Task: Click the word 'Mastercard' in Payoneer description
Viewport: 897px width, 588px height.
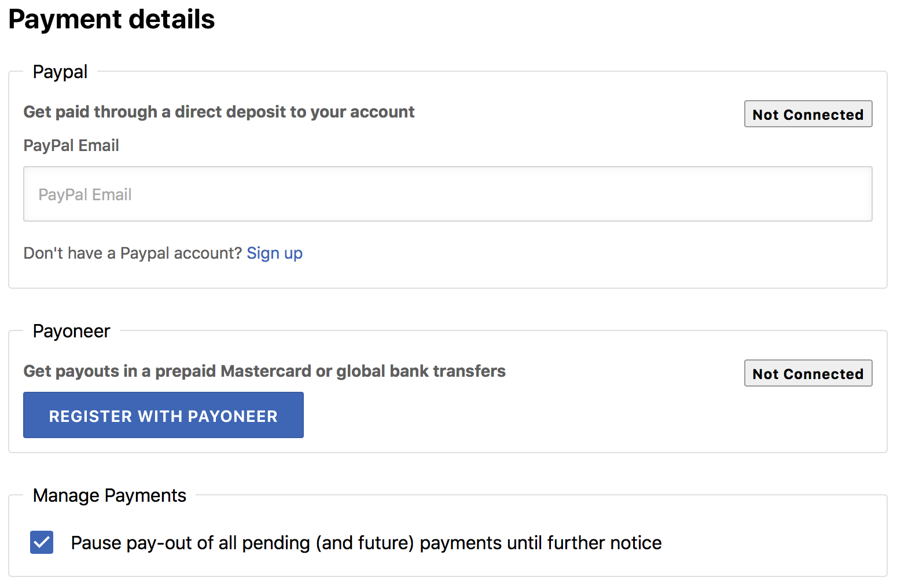Action: tap(266, 371)
